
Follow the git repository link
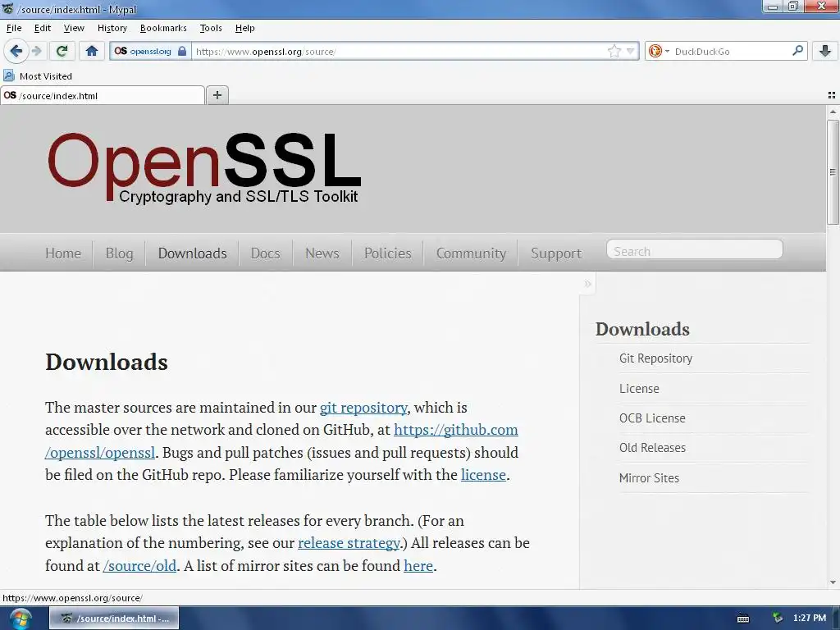(363, 407)
